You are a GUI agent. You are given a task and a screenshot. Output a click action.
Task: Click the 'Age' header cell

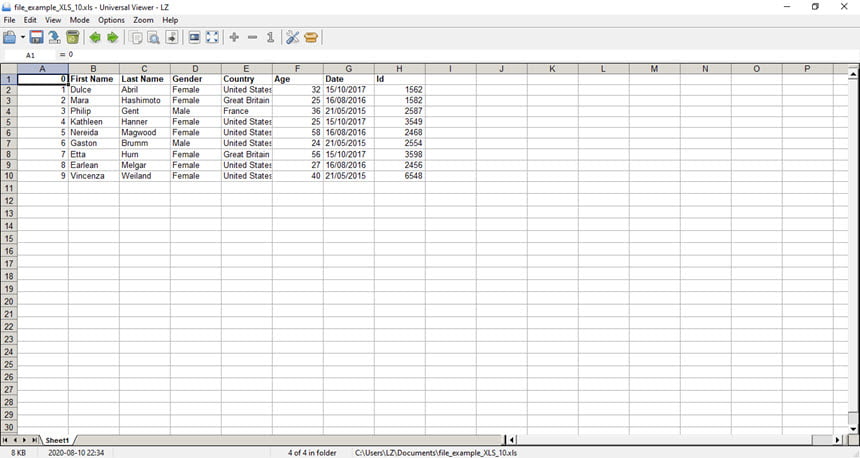298,79
